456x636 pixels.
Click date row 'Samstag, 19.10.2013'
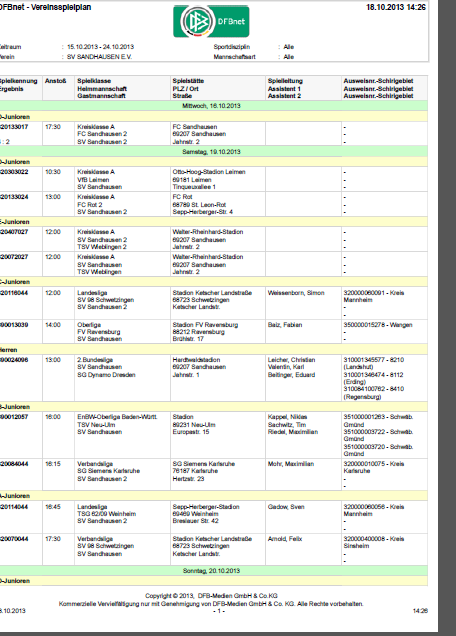(x=213, y=152)
